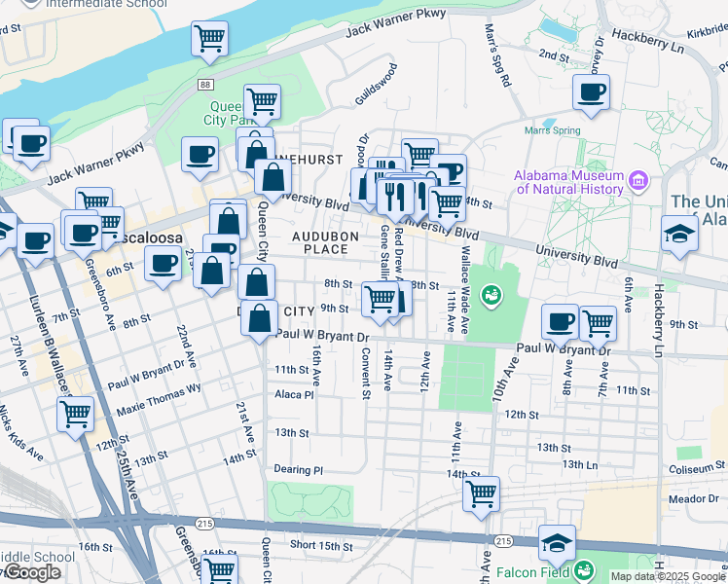
Task: Open the graduation cap marker beside University Blvd
Action: click(x=678, y=236)
